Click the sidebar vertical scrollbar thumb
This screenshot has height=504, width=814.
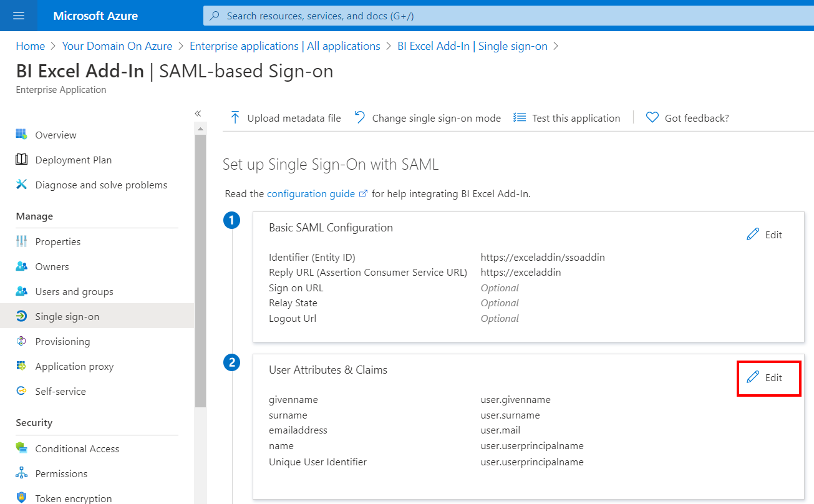[x=201, y=271]
